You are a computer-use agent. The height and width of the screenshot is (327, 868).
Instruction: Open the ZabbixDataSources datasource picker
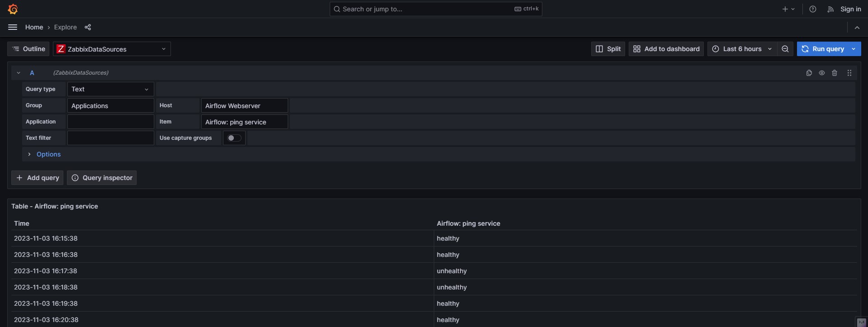pos(112,49)
